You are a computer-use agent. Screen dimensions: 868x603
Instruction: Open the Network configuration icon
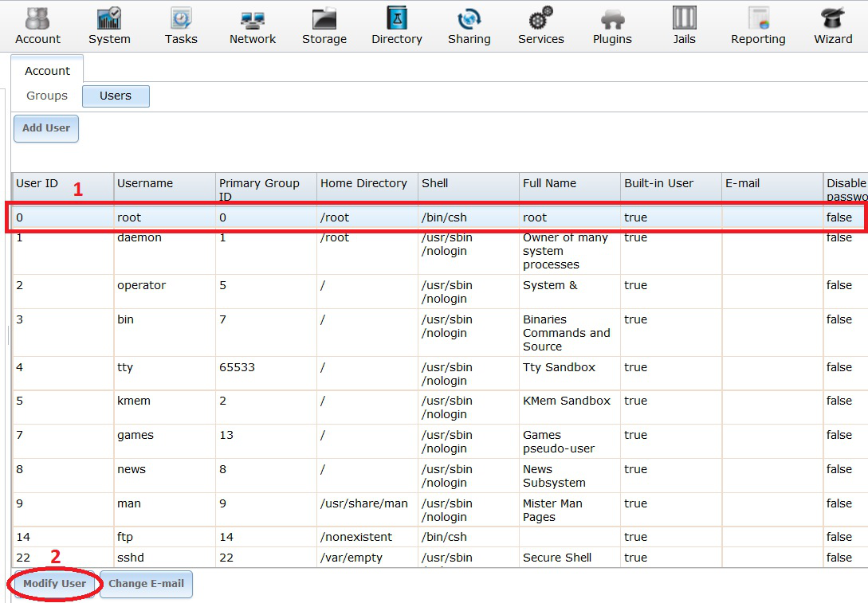(253, 19)
